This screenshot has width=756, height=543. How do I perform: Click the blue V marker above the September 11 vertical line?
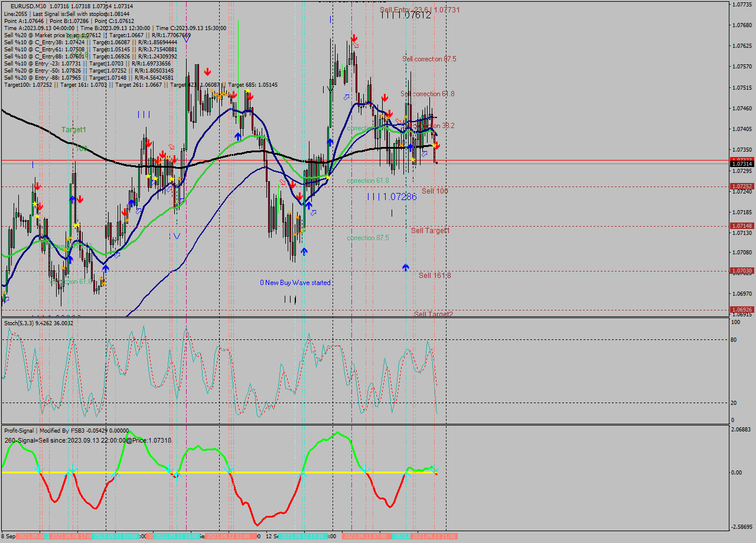click(186, 39)
